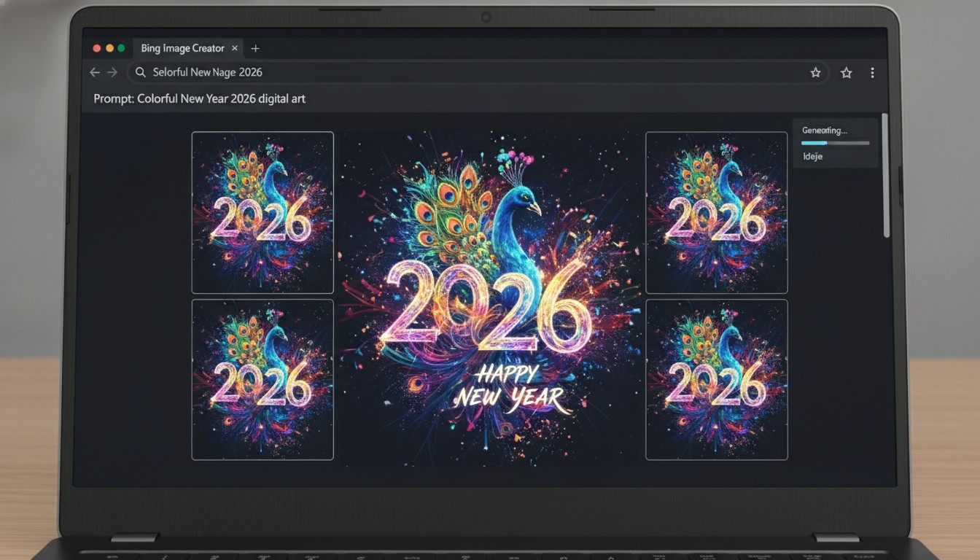
Task: Open the three-dot browser menu
Action: tap(872, 72)
